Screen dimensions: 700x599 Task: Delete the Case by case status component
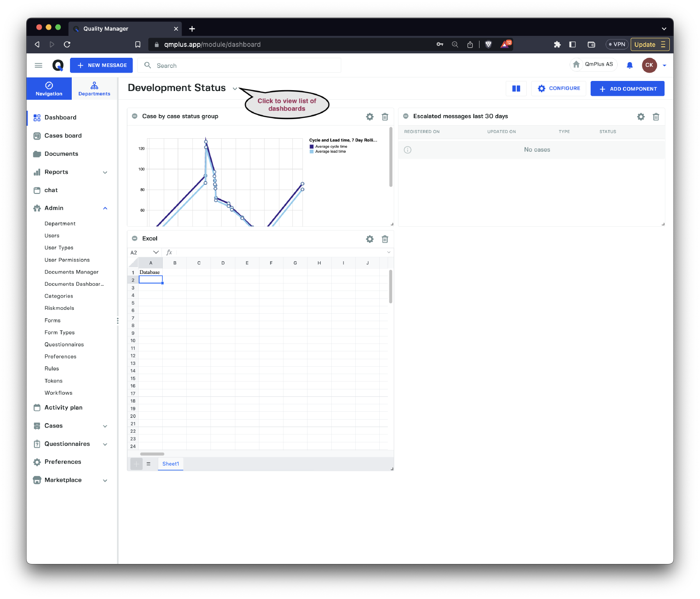click(385, 117)
